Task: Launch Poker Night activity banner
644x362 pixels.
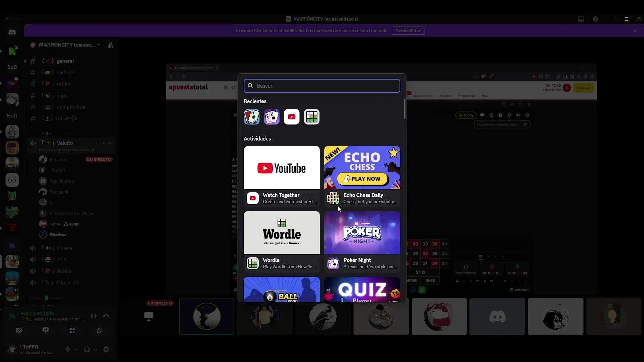Action: [x=362, y=233]
